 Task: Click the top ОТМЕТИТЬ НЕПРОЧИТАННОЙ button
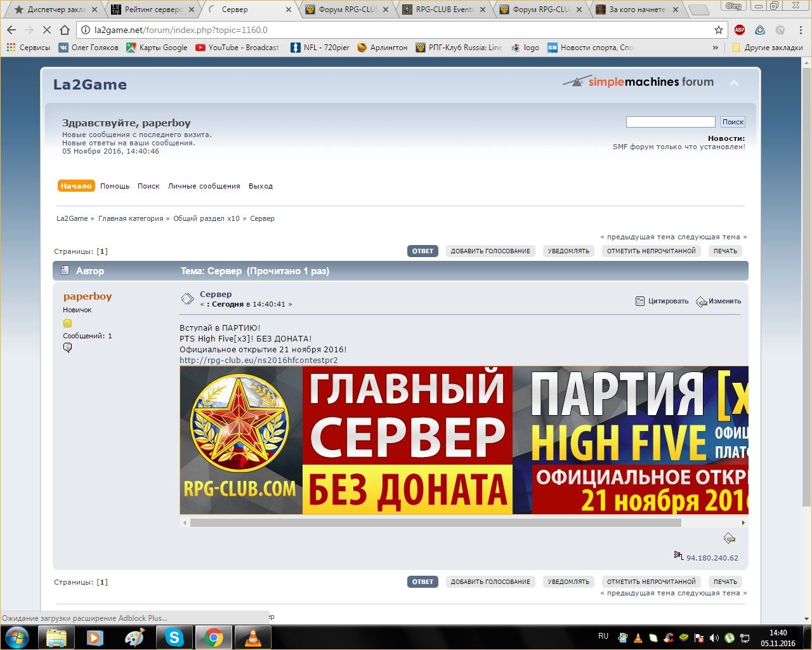[652, 251]
